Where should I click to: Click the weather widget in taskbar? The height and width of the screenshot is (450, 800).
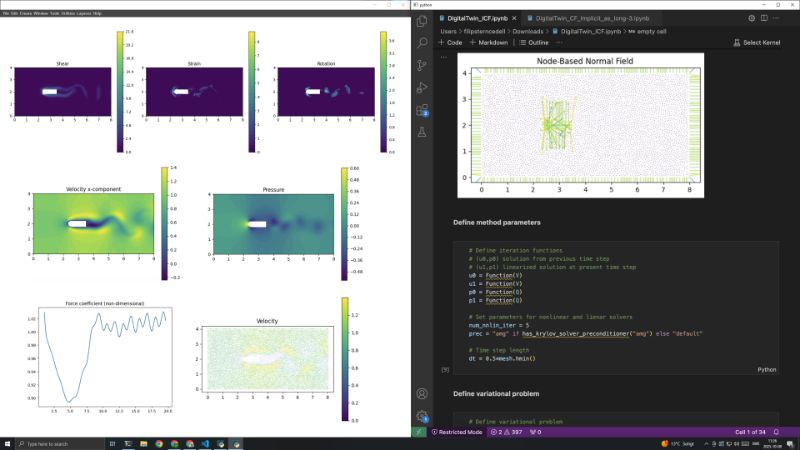coord(678,444)
